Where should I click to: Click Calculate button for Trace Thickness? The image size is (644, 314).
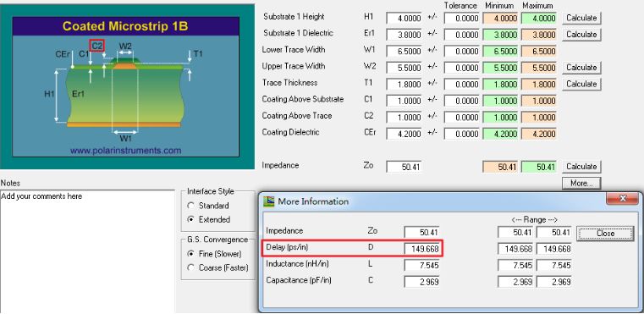[581, 84]
